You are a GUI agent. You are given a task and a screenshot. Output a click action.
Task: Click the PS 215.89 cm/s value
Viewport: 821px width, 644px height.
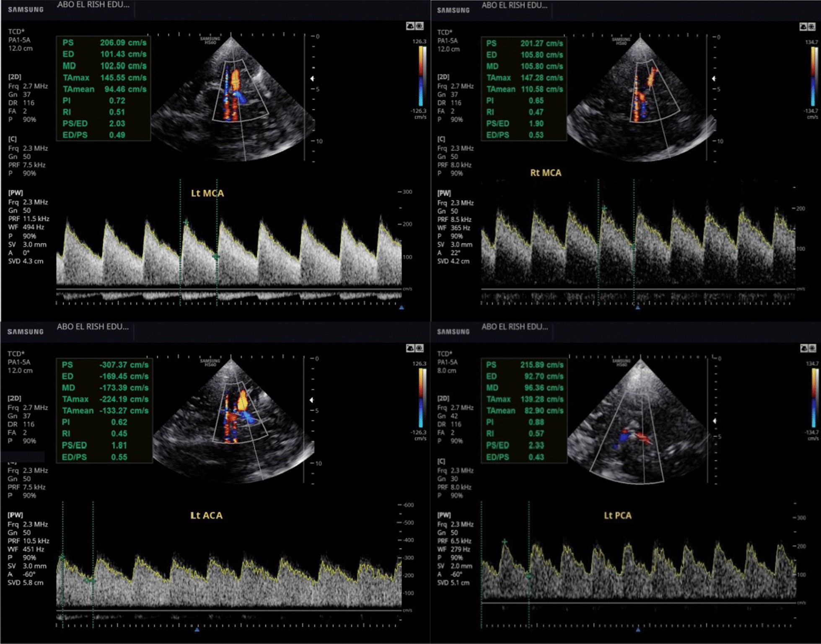click(x=525, y=365)
